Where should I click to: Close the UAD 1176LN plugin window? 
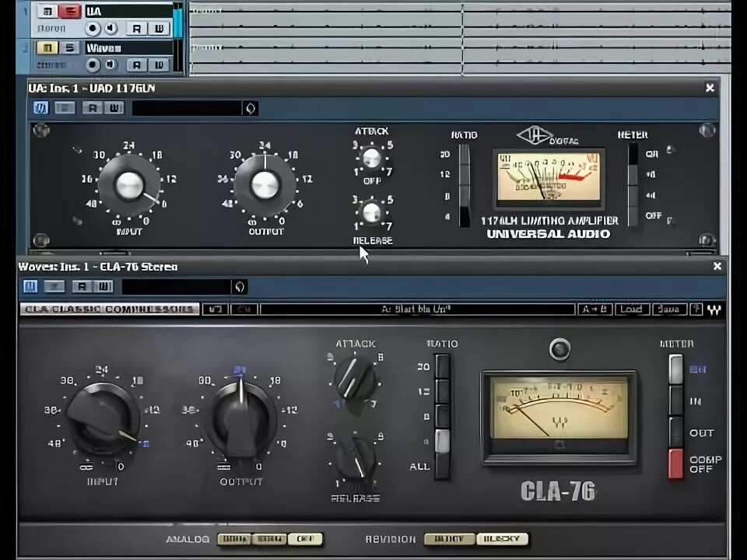(x=710, y=88)
